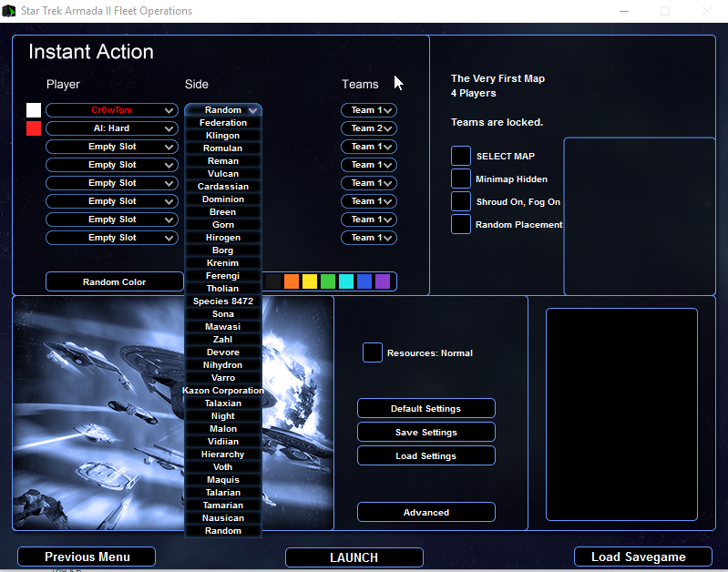Choose Gorn in the side list
728x572 pixels.
point(223,225)
